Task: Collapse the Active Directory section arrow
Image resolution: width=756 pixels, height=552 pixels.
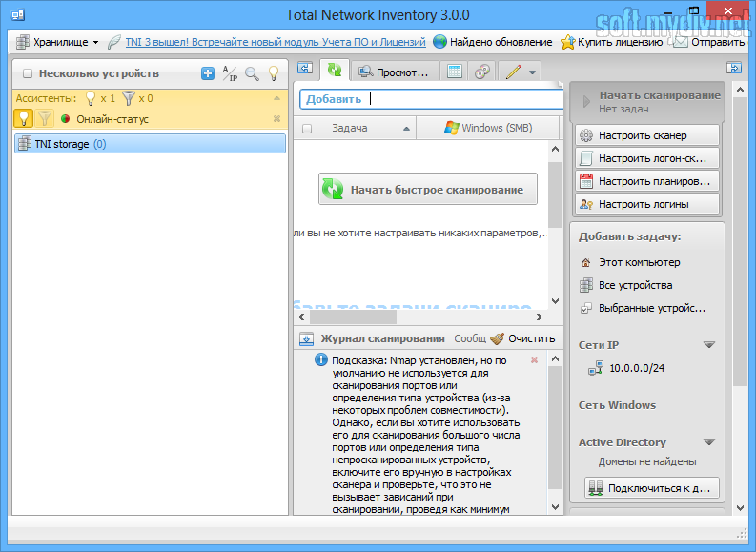Action: 709,442
